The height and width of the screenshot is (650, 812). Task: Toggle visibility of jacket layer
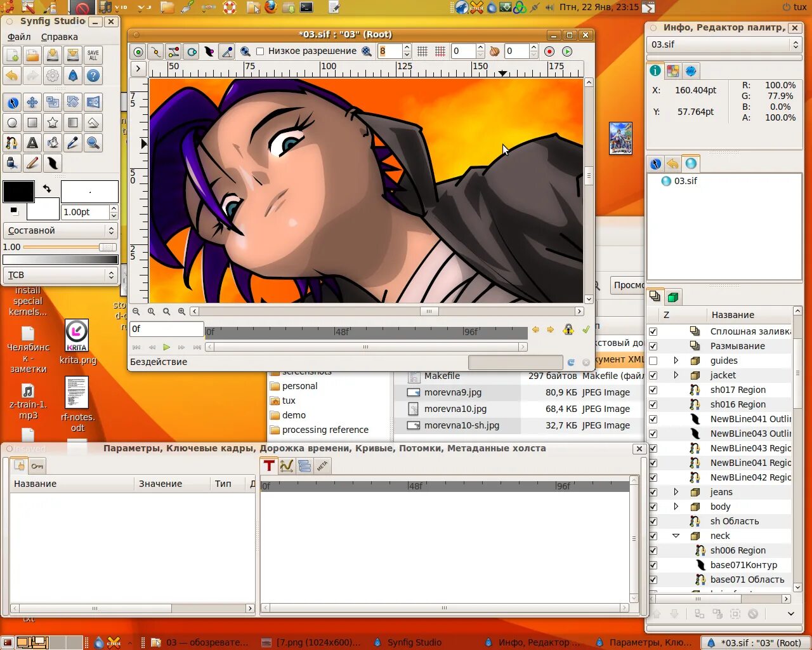[653, 375]
